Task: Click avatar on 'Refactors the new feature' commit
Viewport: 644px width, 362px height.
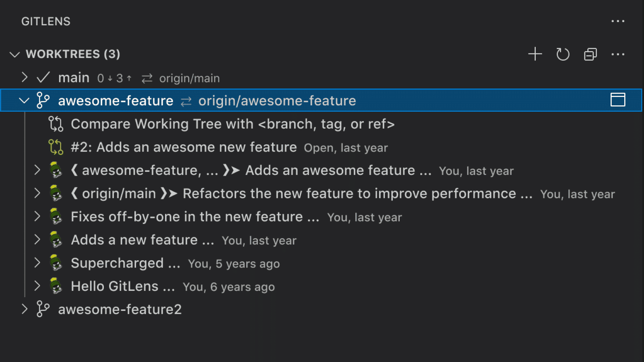Action: (x=56, y=193)
